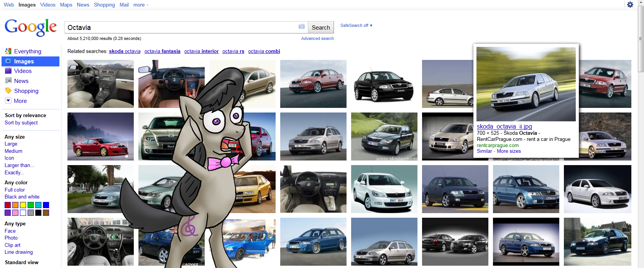Open the red Octavia on foggy road thumbnail
This screenshot has height=268, width=644.
click(x=100, y=136)
